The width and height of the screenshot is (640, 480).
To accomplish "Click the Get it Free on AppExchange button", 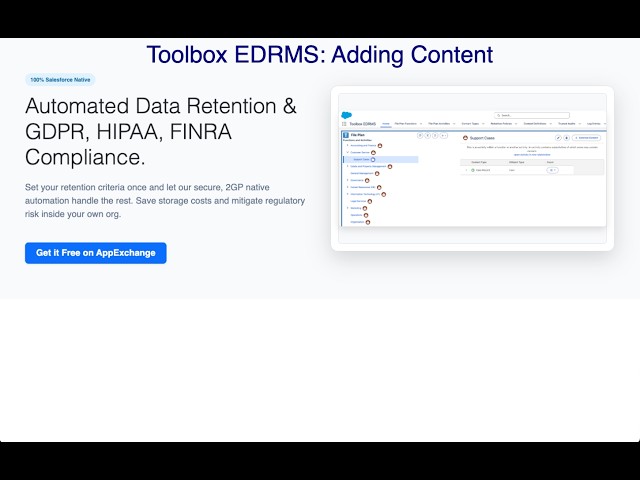I will pos(96,253).
